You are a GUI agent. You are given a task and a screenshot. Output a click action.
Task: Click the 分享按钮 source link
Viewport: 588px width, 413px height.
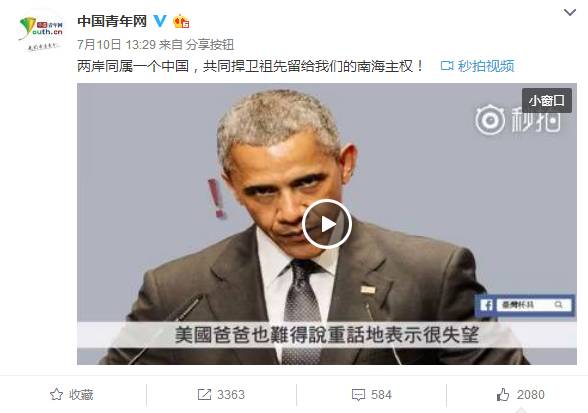(210, 45)
